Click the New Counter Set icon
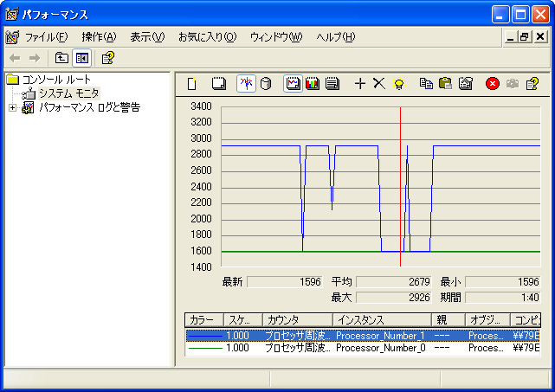 click(192, 84)
